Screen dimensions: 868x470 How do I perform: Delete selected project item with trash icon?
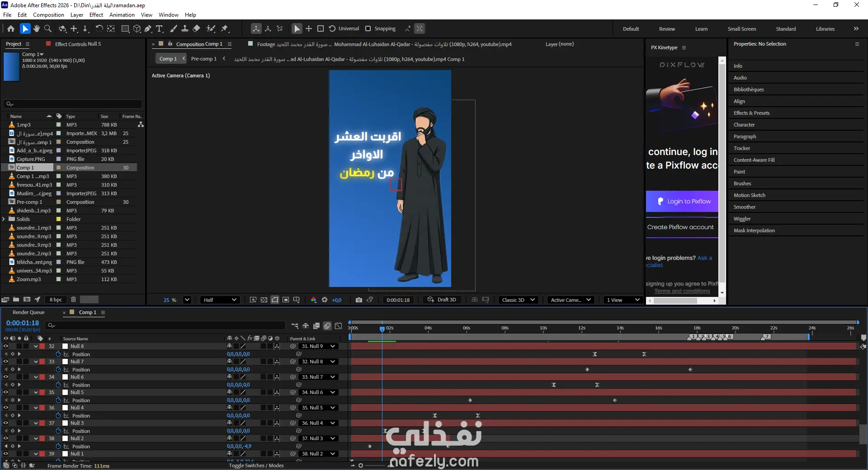click(73, 299)
